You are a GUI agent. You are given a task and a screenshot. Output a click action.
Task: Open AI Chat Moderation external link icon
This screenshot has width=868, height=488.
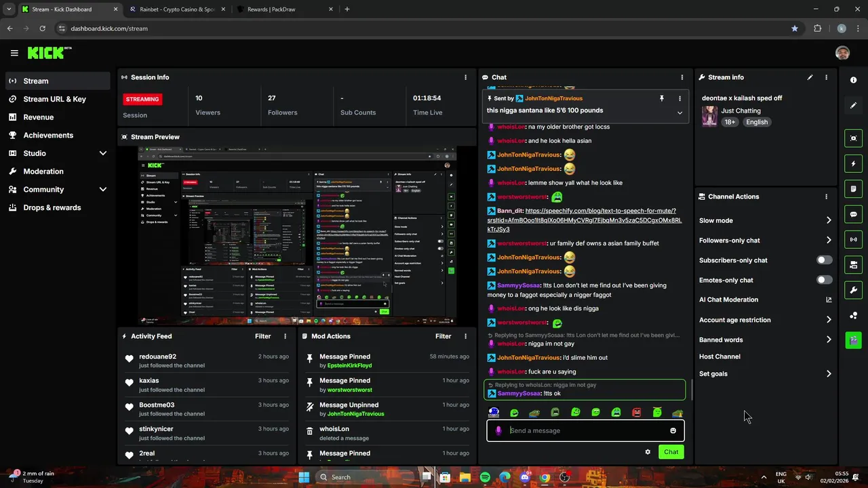coord(829,300)
